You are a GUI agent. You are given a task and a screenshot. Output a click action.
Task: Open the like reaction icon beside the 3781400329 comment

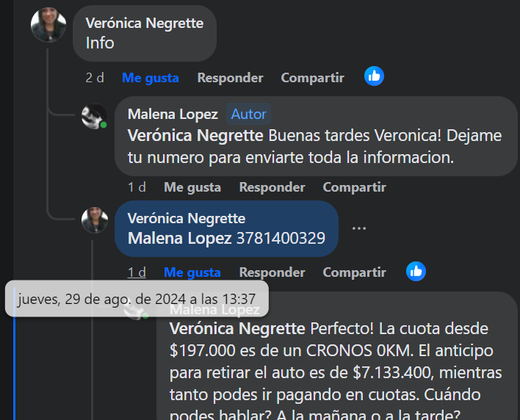(416, 272)
